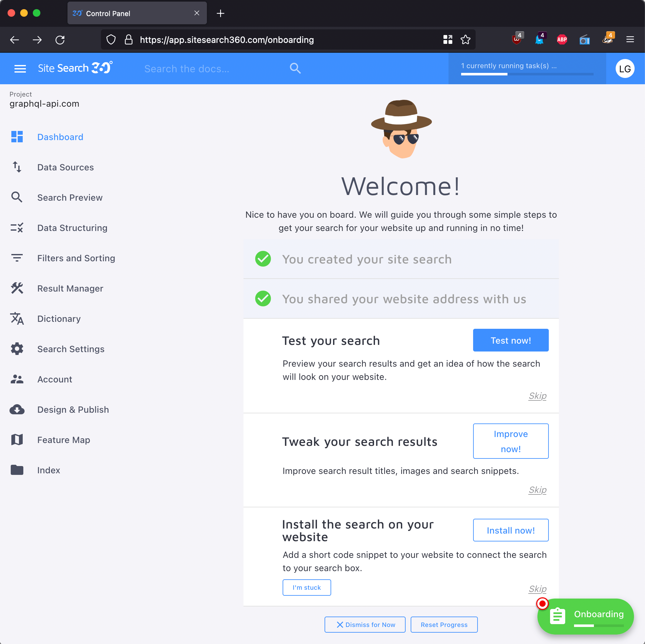The height and width of the screenshot is (644, 645).
Task: Select the Search Preview magnifier icon
Action: [x=17, y=197]
